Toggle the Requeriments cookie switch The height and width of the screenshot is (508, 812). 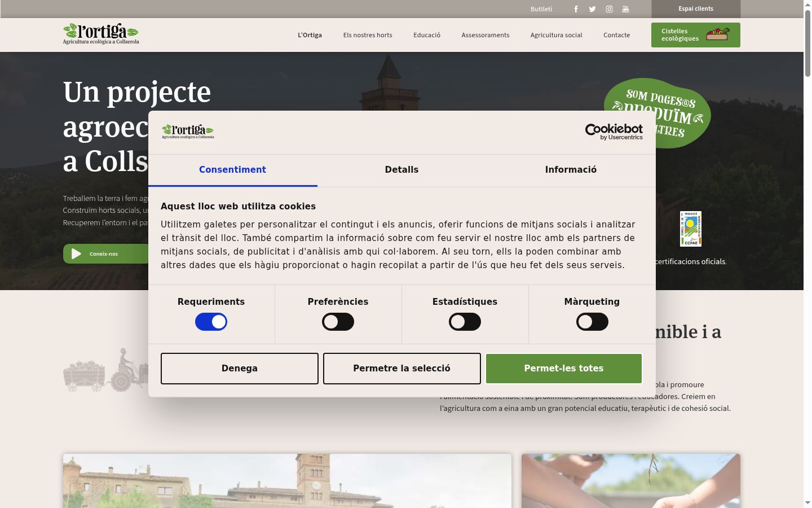point(211,322)
